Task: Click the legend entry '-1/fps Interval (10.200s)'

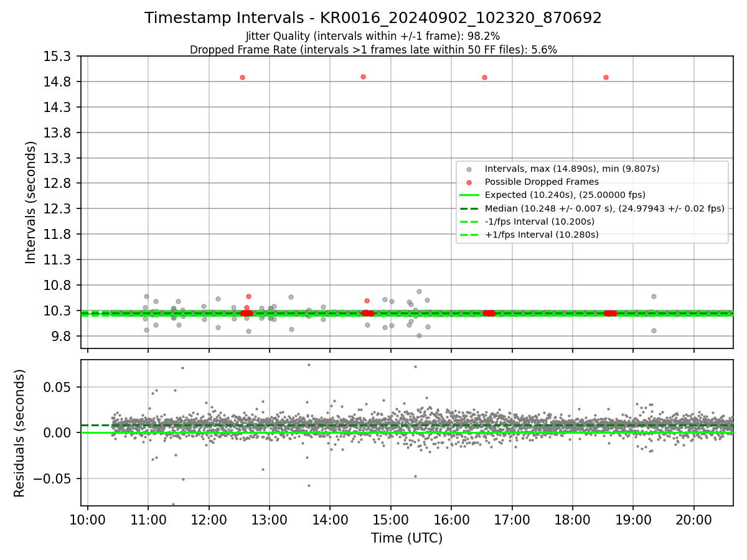Action: [540, 222]
